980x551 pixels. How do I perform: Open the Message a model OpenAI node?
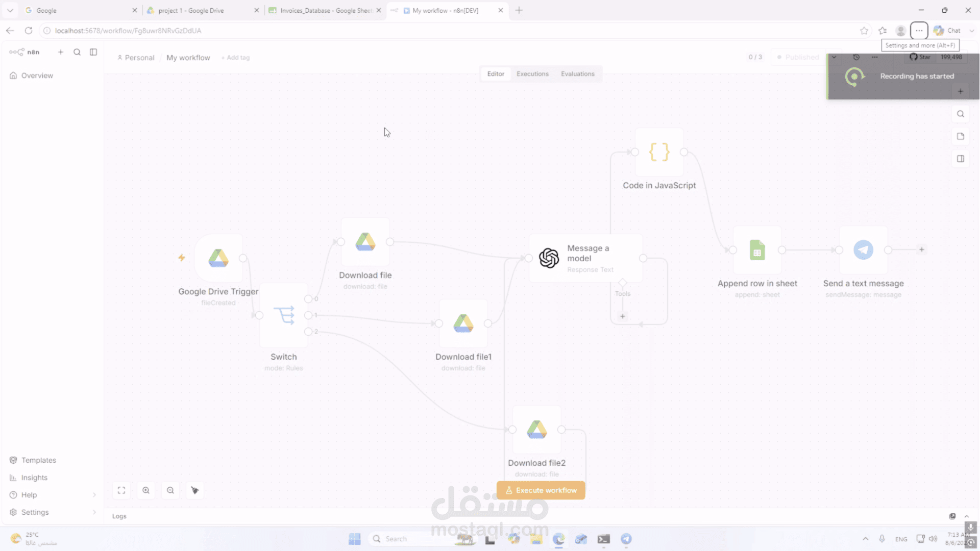coord(586,258)
